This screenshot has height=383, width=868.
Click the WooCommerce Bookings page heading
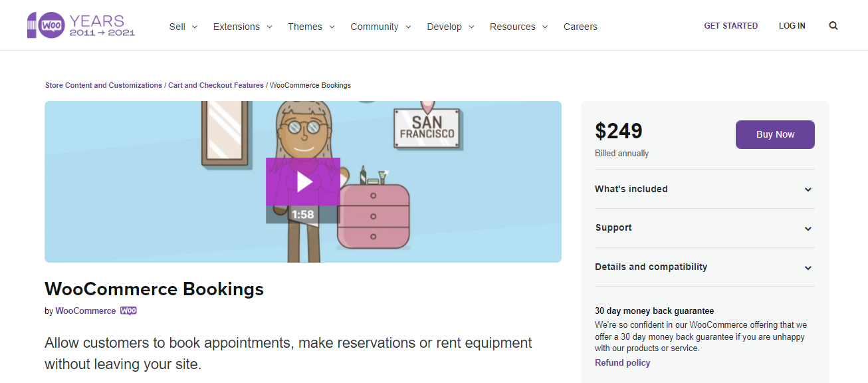tap(154, 289)
